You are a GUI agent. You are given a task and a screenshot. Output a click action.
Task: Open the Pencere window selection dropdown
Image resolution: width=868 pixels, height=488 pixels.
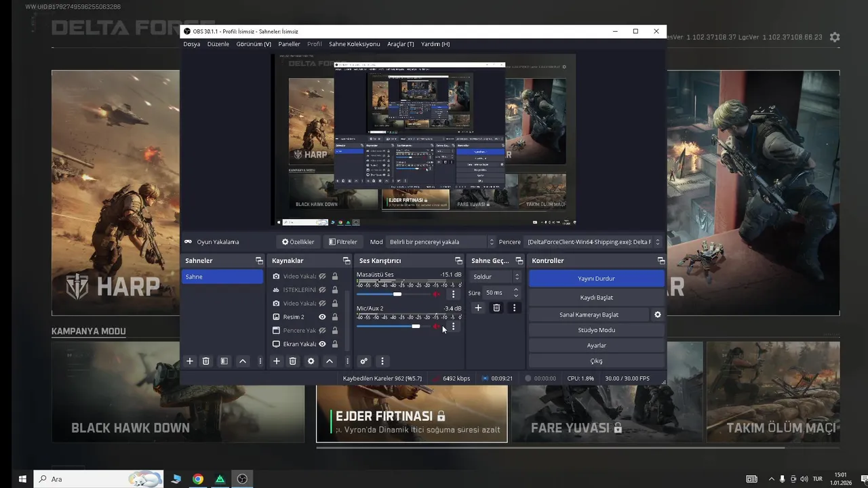593,242
